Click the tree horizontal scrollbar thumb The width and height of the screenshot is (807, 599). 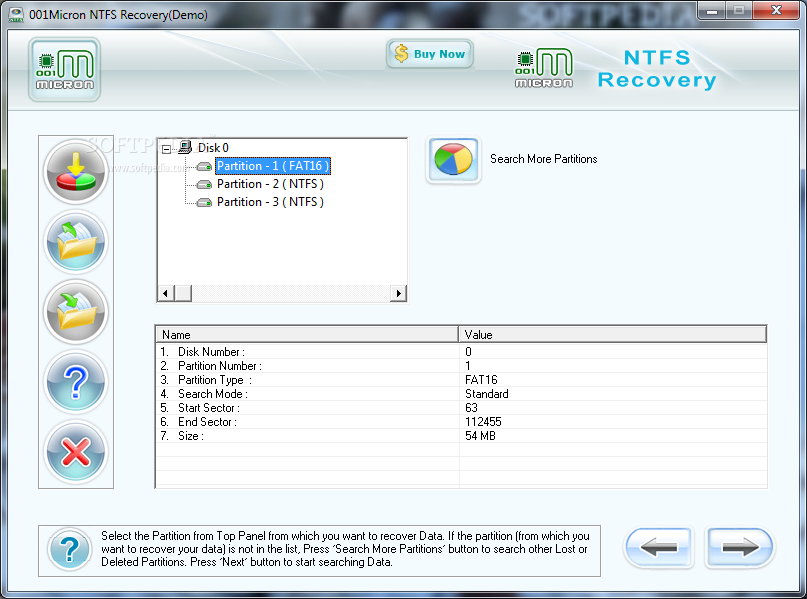tap(183, 293)
